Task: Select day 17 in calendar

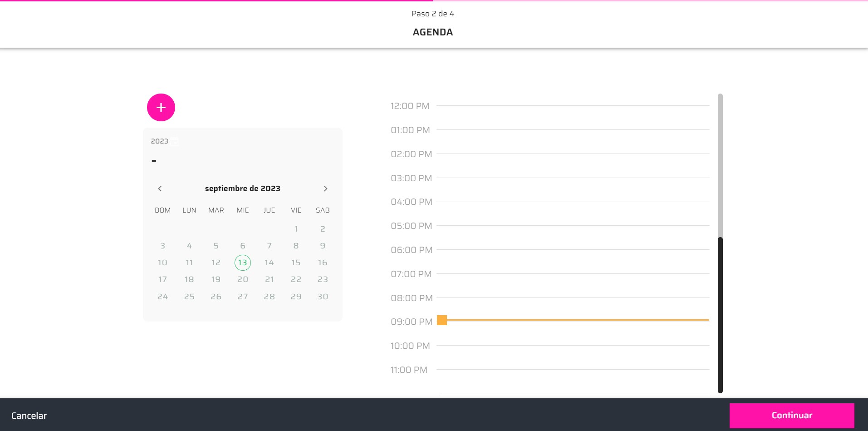Action: coord(162,279)
